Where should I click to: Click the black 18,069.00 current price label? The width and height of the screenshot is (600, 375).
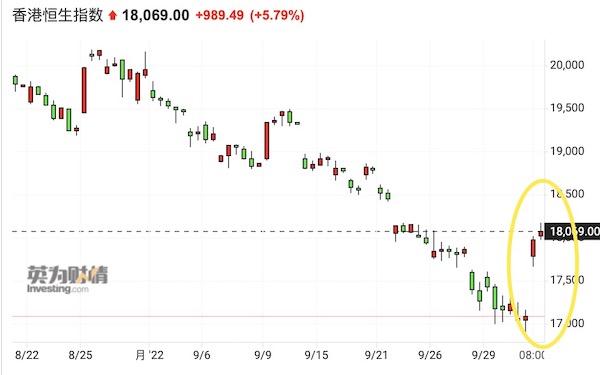[x=572, y=232]
